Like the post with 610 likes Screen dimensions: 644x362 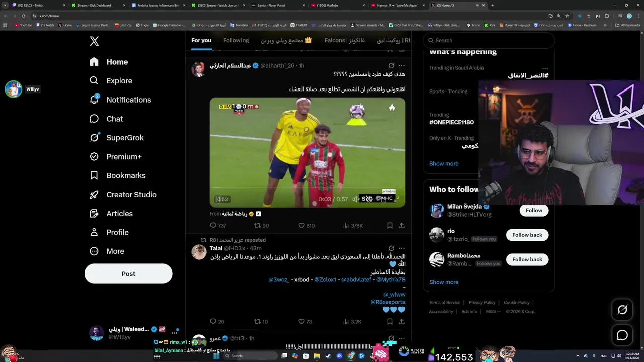306,226
